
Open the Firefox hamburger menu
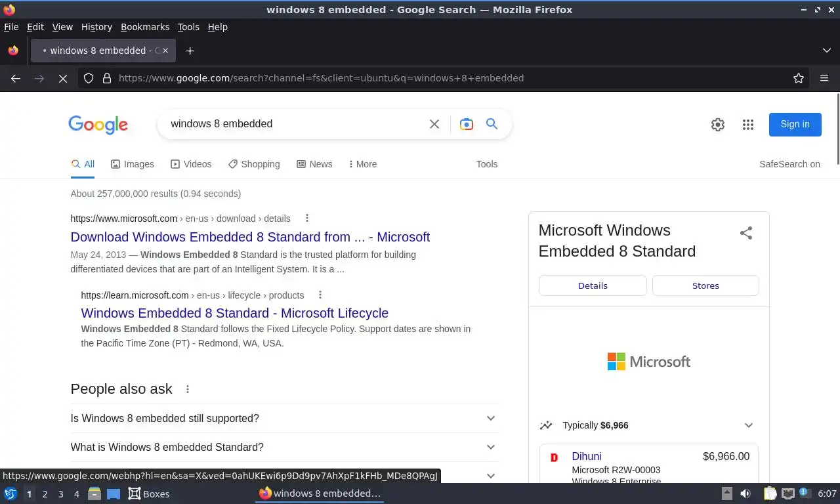824,78
